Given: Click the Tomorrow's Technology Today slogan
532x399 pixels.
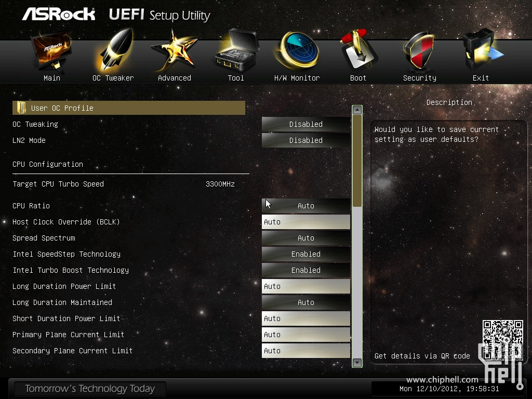Looking at the screenshot, I should coord(90,389).
